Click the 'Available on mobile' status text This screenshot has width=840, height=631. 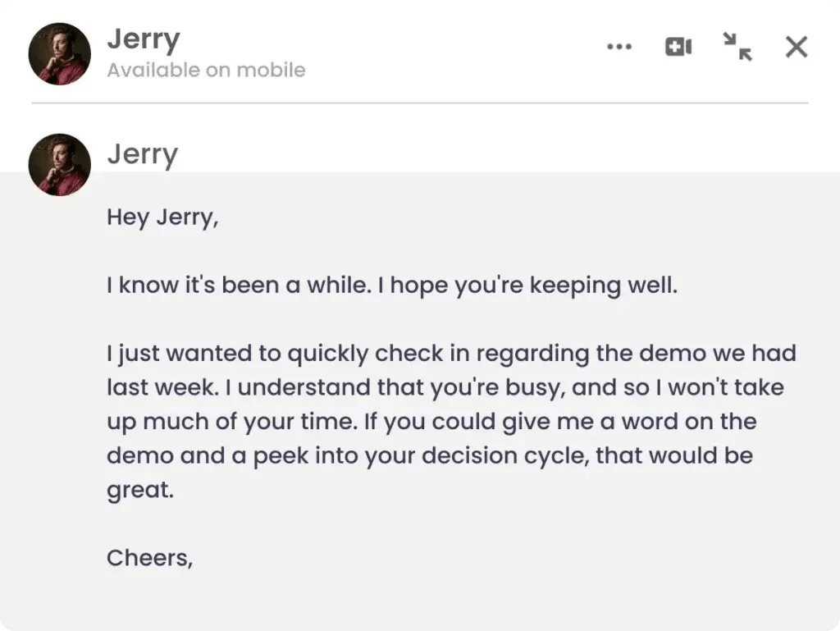[x=205, y=70]
